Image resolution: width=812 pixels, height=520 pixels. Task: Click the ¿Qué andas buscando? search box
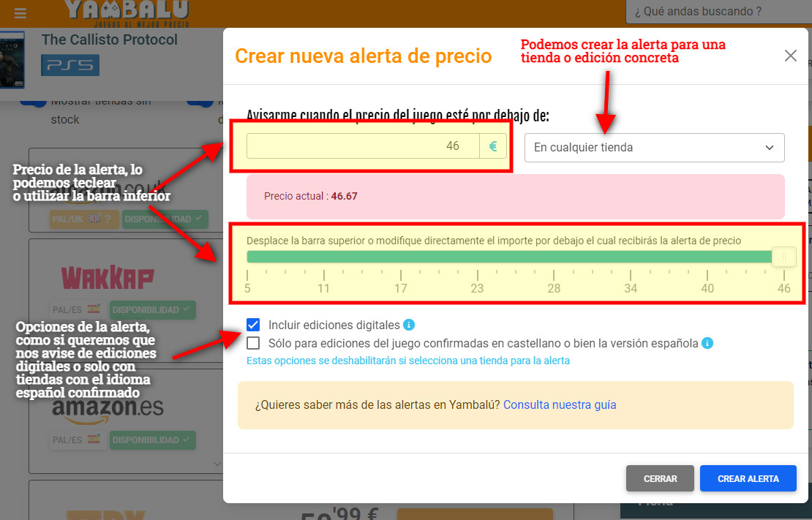click(x=717, y=12)
